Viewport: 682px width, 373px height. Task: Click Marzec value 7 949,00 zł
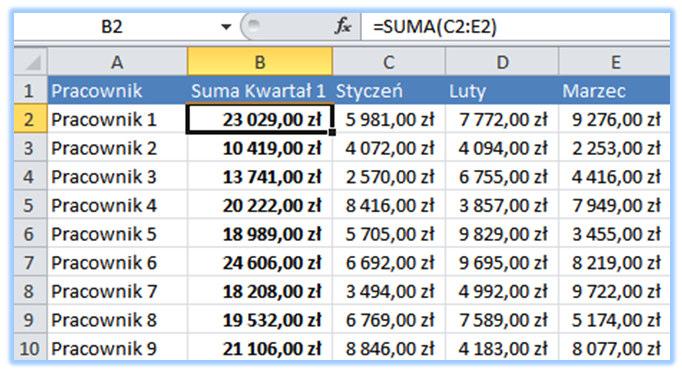(x=615, y=205)
